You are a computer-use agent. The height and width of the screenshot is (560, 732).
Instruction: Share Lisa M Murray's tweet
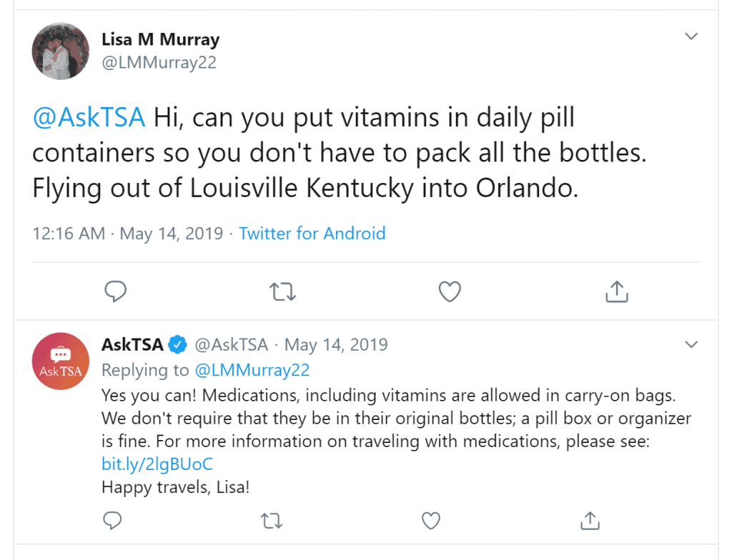(617, 291)
